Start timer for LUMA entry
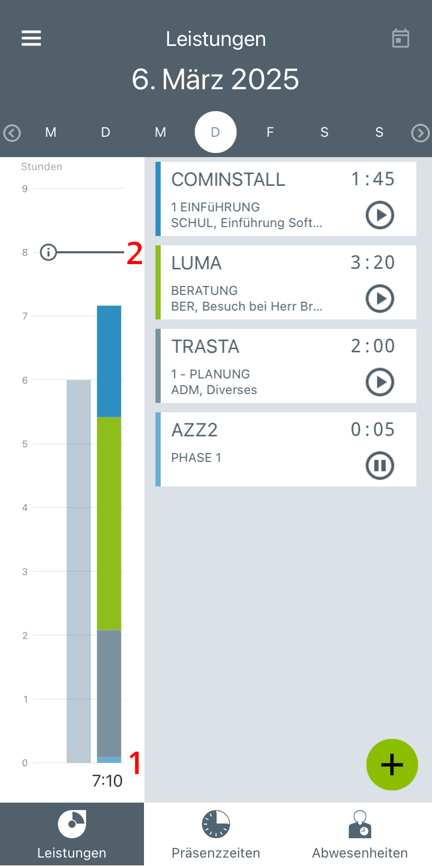The width and height of the screenshot is (432, 868). point(379,299)
